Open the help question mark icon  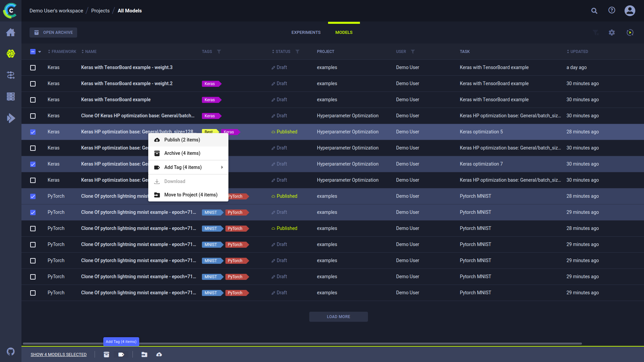click(x=612, y=10)
